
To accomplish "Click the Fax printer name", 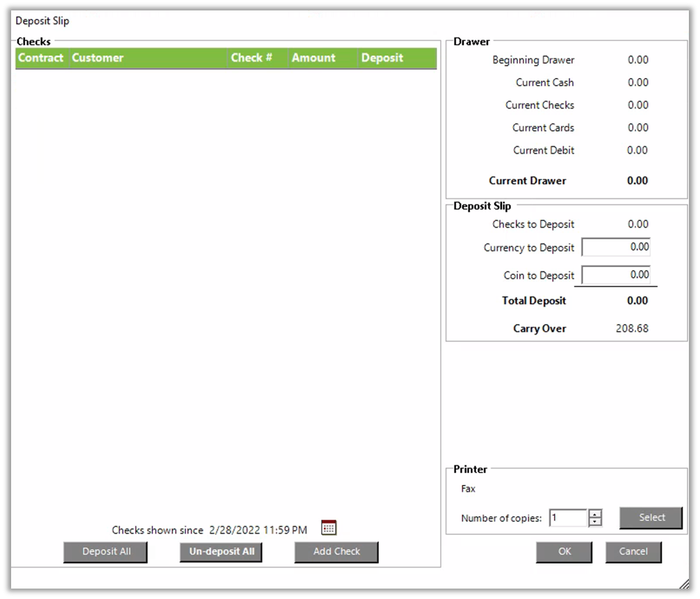I will pyautogui.click(x=469, y=489).
